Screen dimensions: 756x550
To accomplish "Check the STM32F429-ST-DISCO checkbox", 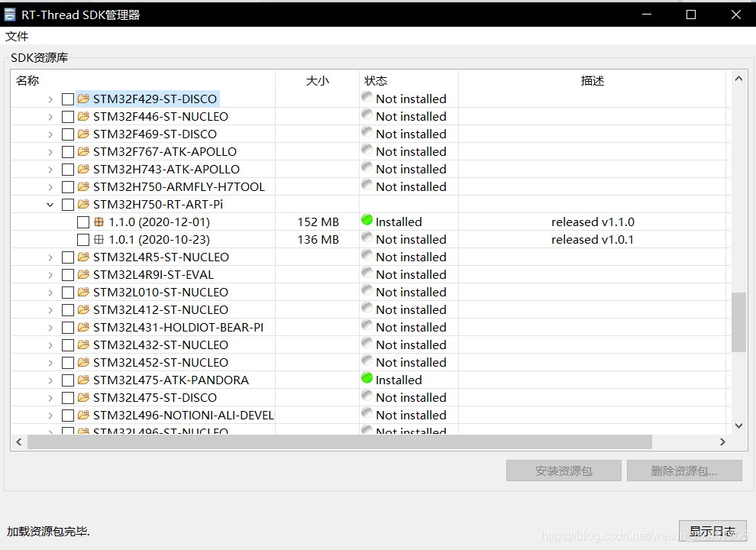I will (68, 99).
